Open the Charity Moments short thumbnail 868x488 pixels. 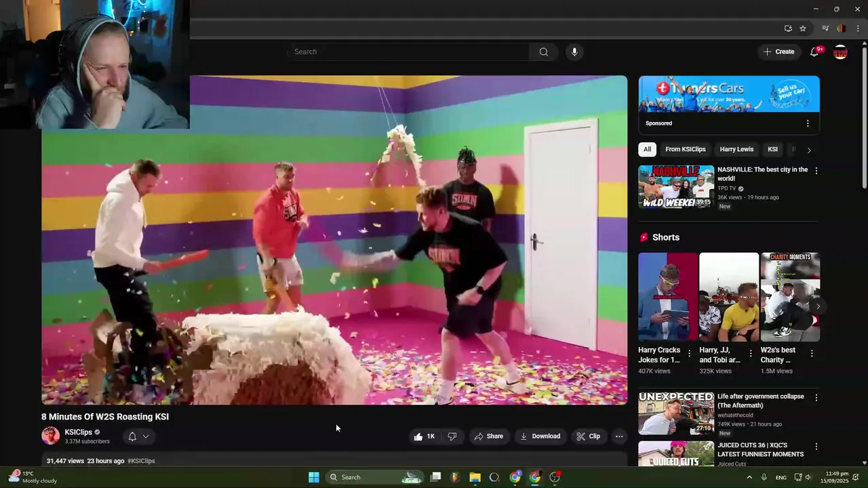790,297
